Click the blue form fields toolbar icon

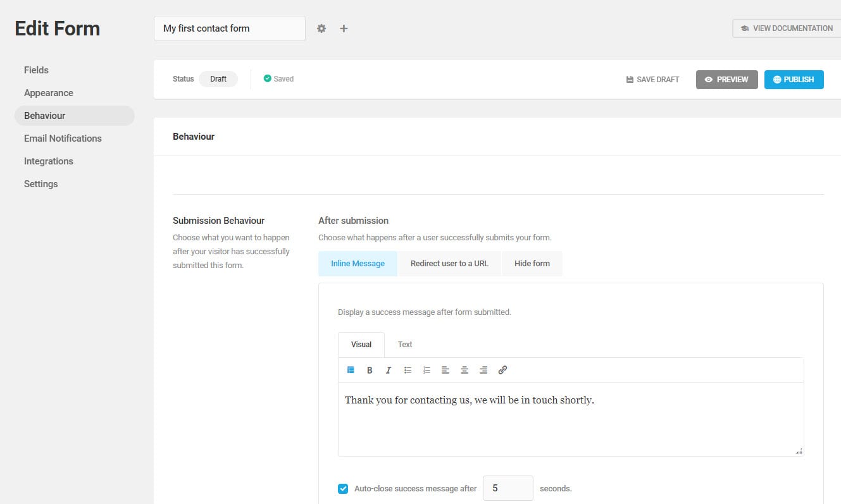(x=351, y=371)
